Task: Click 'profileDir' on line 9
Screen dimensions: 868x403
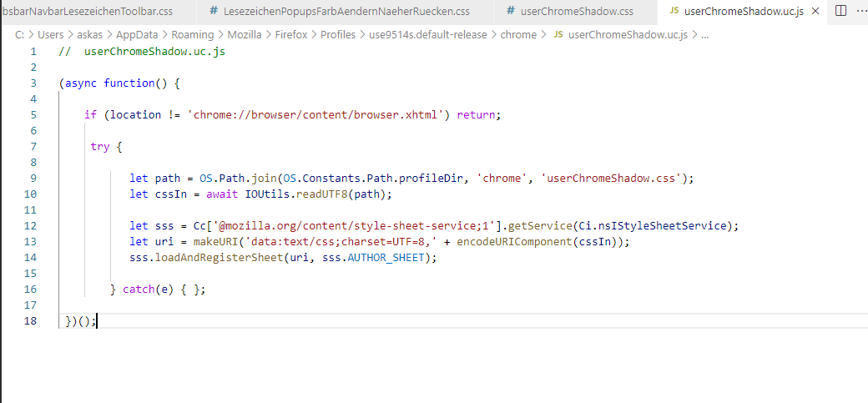Action: (x=431, y=179)
